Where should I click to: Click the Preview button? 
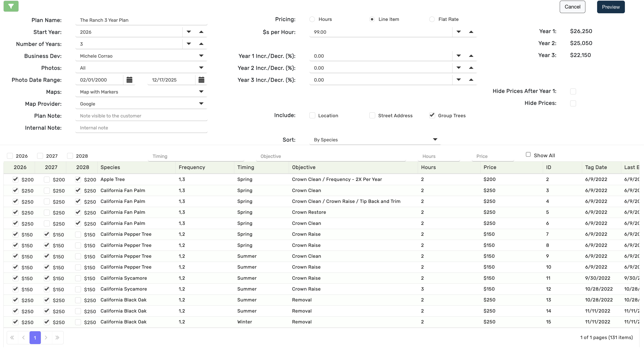click(x=611, y=7)
